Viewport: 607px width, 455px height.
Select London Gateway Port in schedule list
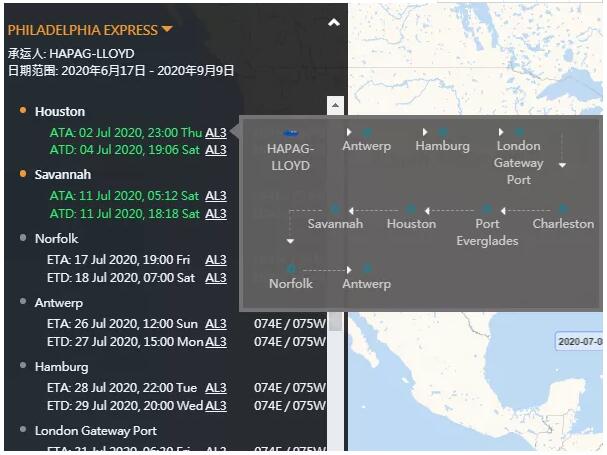pyautogui.click(x=95, y=431)
